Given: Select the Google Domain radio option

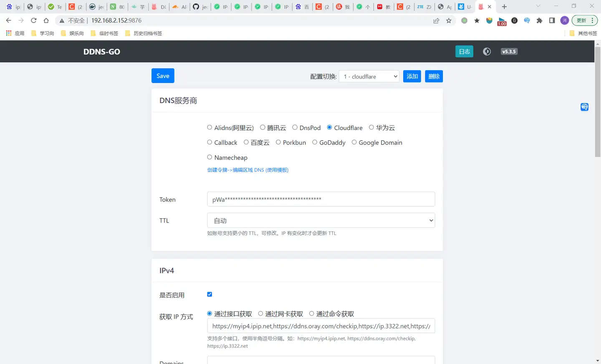Looking at the screenshot, I should (354, 142).
